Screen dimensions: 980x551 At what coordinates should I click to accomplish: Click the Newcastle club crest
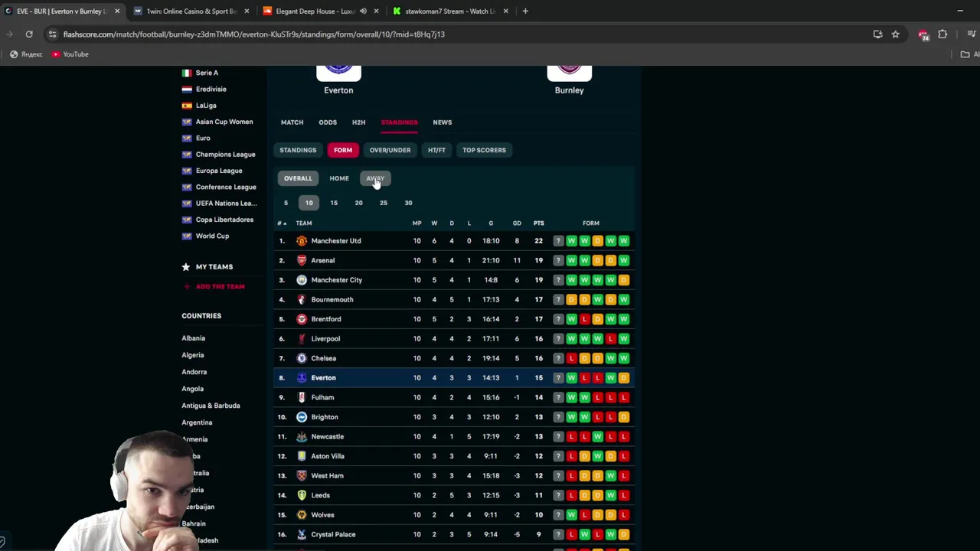pyautogui.click(x=302, y=437)
